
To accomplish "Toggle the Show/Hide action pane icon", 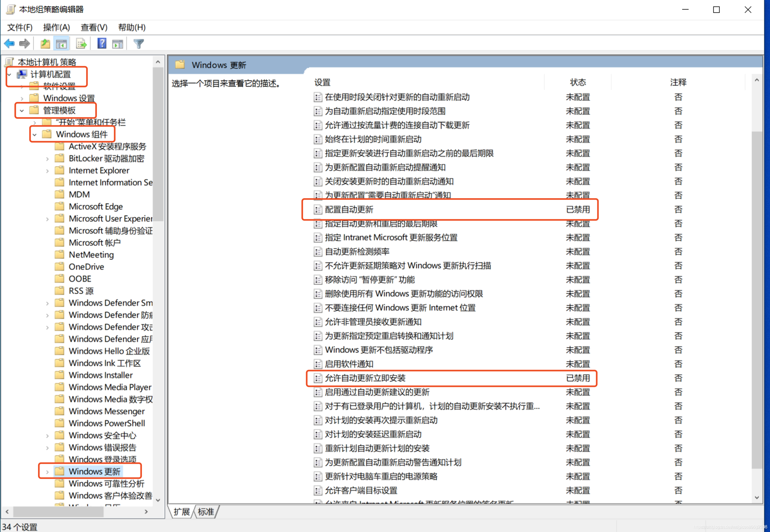I will click(118, 44).
